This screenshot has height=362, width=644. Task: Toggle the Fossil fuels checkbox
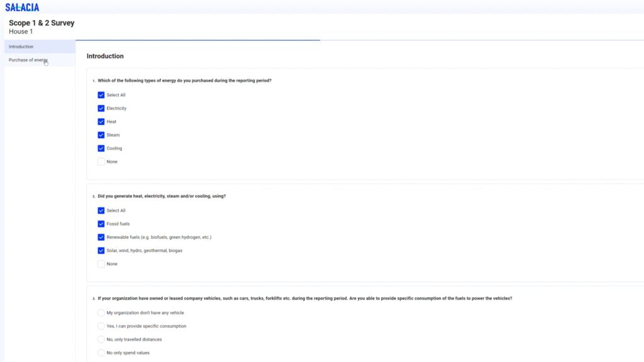coord(101,224)
